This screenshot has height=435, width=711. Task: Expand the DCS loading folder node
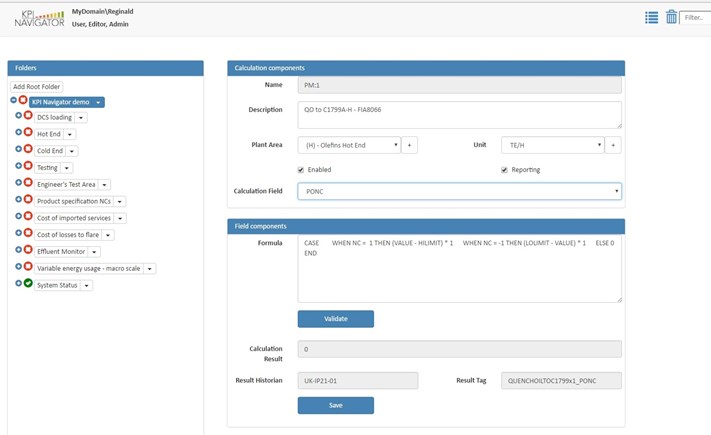point(19,115)
